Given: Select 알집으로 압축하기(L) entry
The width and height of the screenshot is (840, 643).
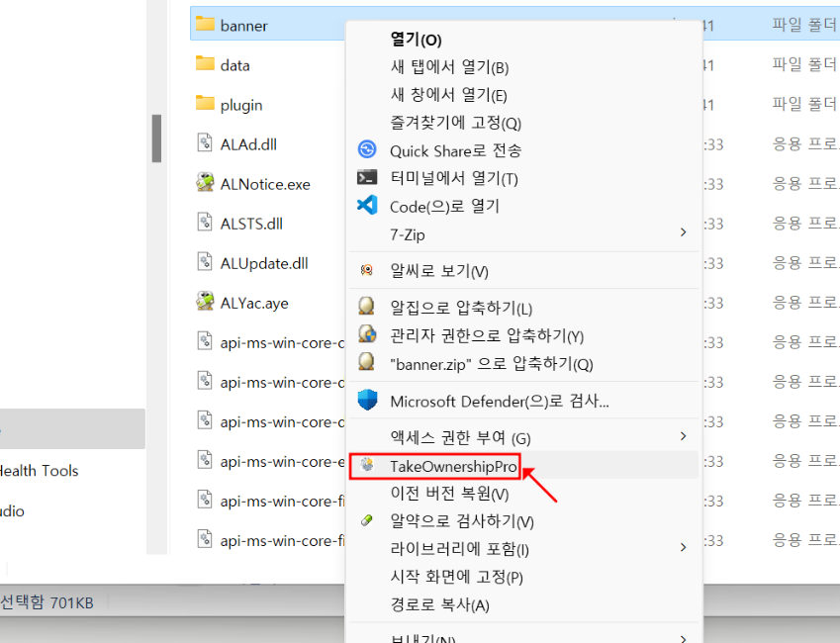Looking at the screenshot, I should 524,308.
